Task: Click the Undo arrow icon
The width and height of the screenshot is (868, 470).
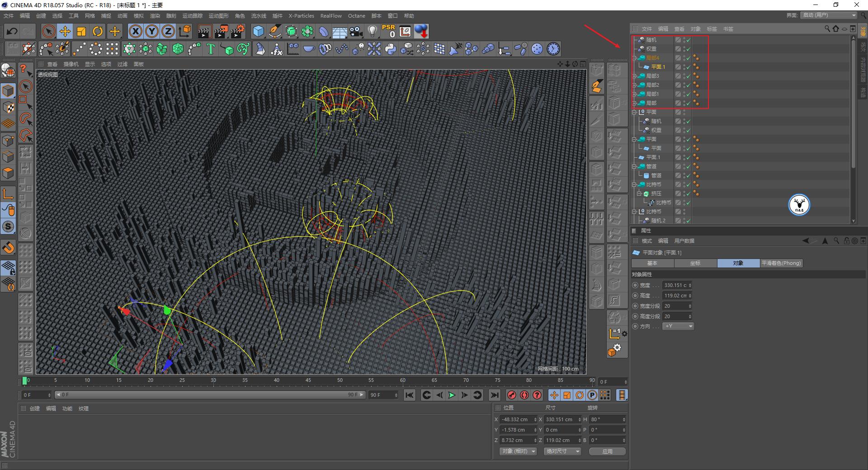Action: 12,31
